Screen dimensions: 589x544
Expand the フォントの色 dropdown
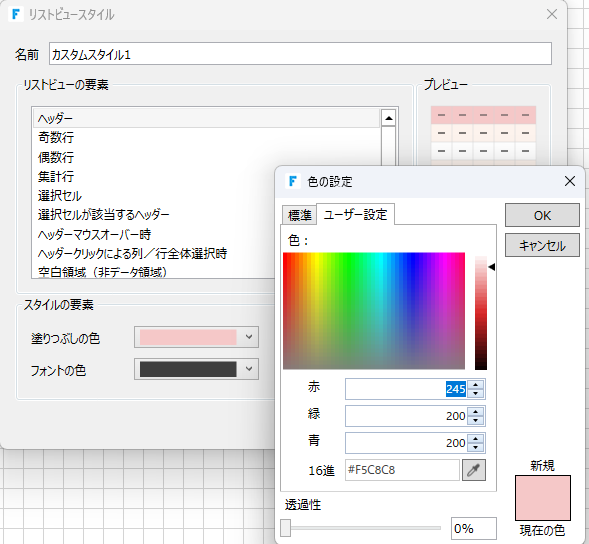click(x=249, y=369)
